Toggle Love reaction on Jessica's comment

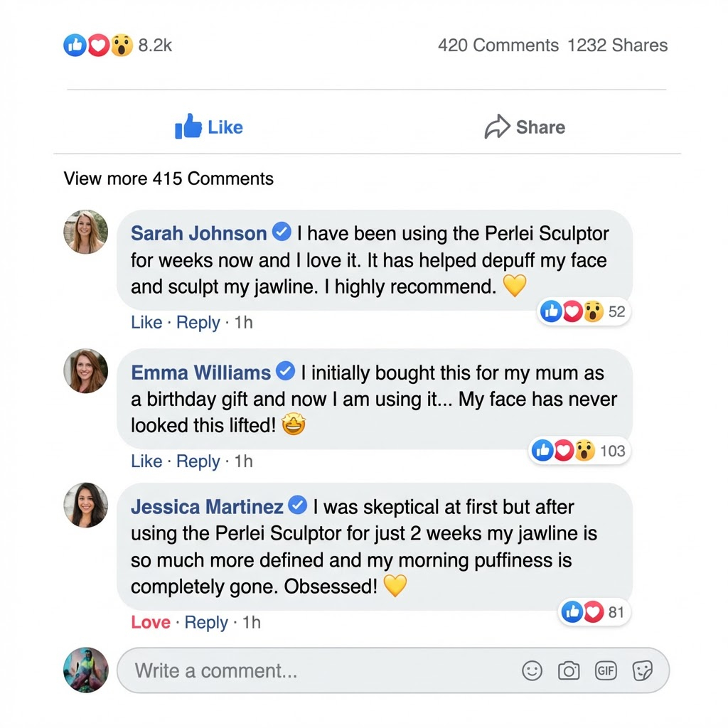tap(151, 623)
